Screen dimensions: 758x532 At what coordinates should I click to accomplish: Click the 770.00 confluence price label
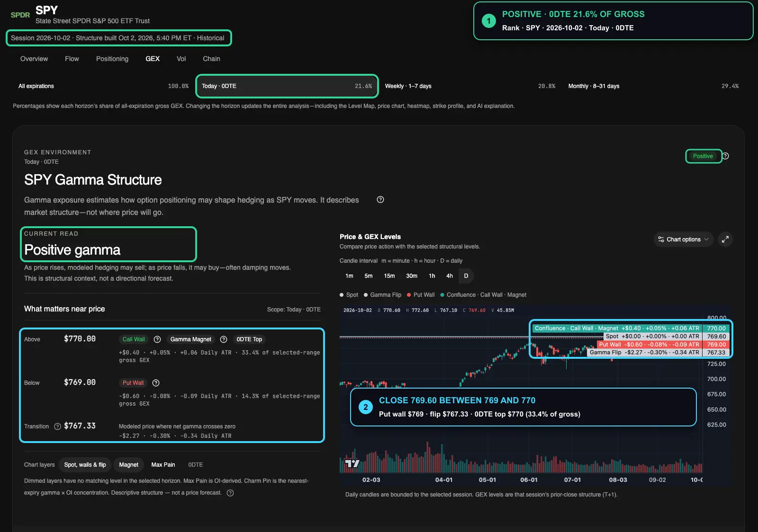point(716,328)
